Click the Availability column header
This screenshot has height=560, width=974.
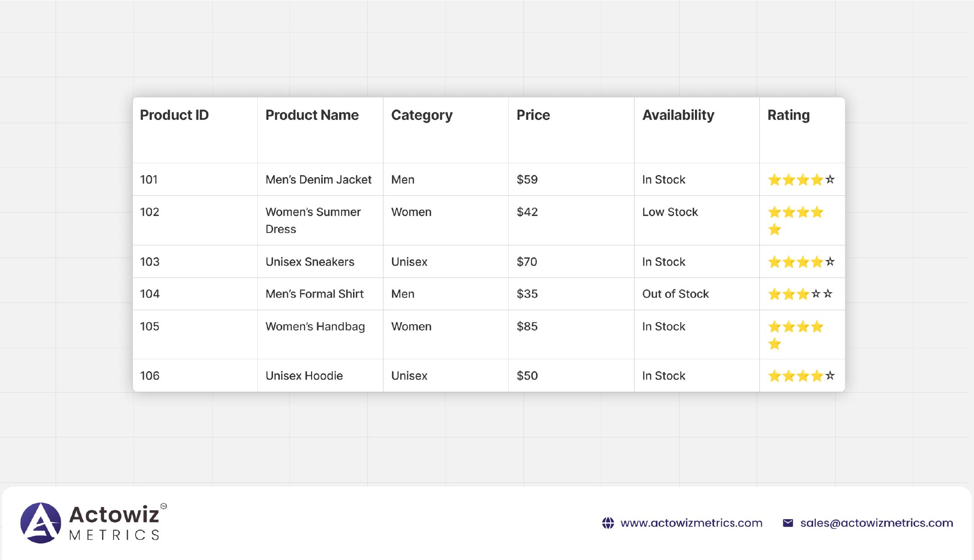point(678,115)
